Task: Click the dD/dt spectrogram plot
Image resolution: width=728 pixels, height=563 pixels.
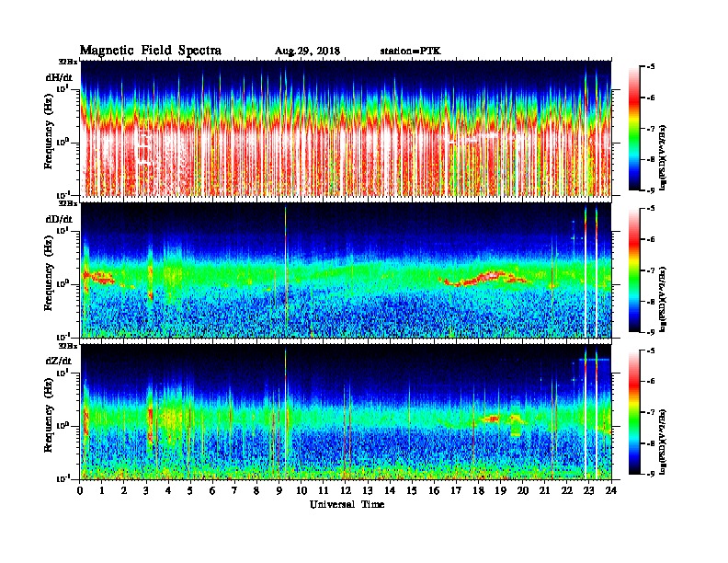Action: point(346,270)
